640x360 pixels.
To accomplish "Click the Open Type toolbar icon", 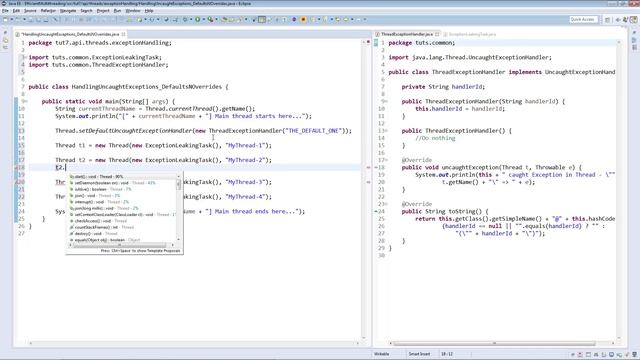I will click(224, 19).
